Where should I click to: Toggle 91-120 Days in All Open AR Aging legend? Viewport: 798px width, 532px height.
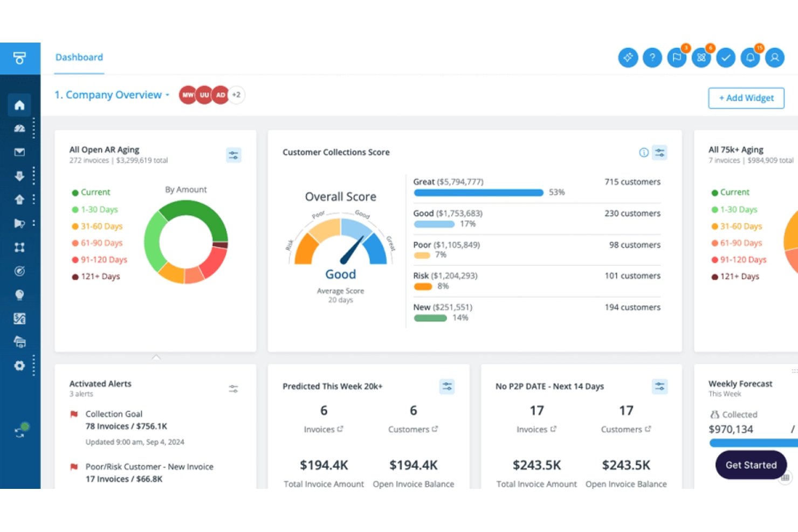(x=100, y=260)
